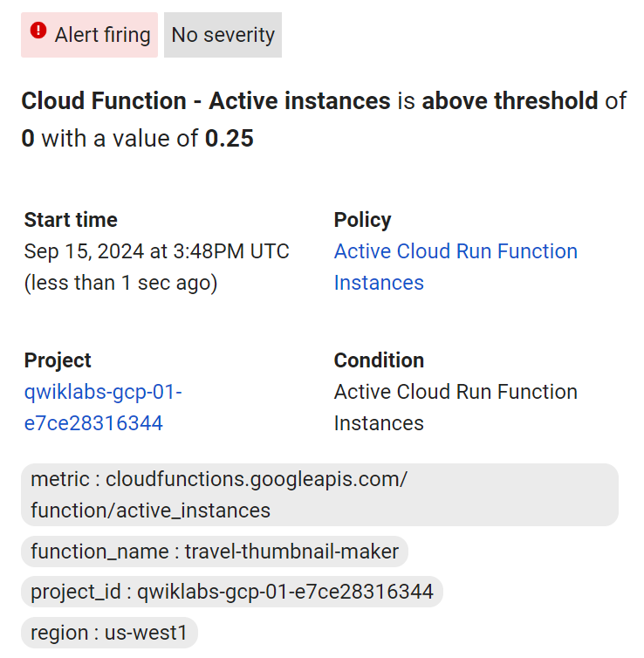Click the condition value text under Condition
Screen dimensions: 644x658
(456, 408)
